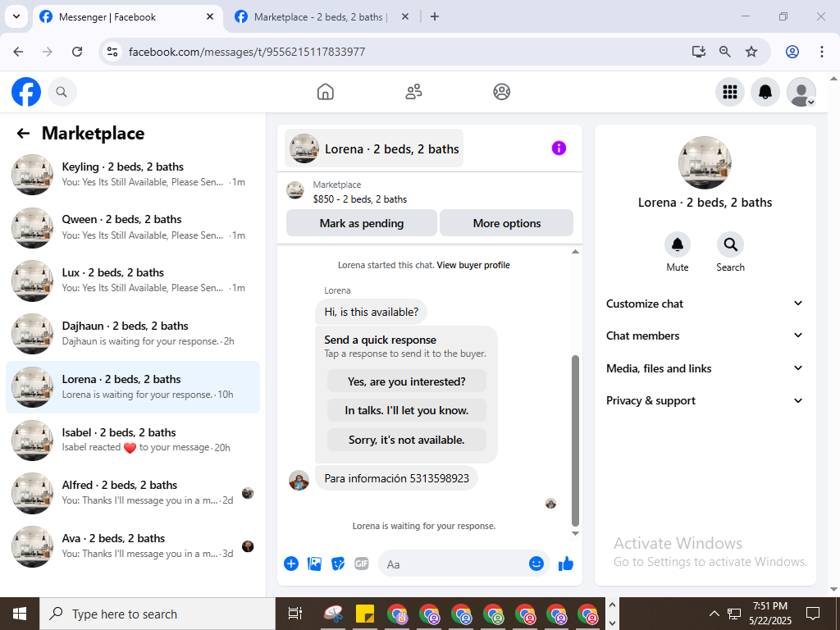Click the browser address bar URL
This screenshot has height=630, width=840.
pyautogui.click(x=247, y=52)
